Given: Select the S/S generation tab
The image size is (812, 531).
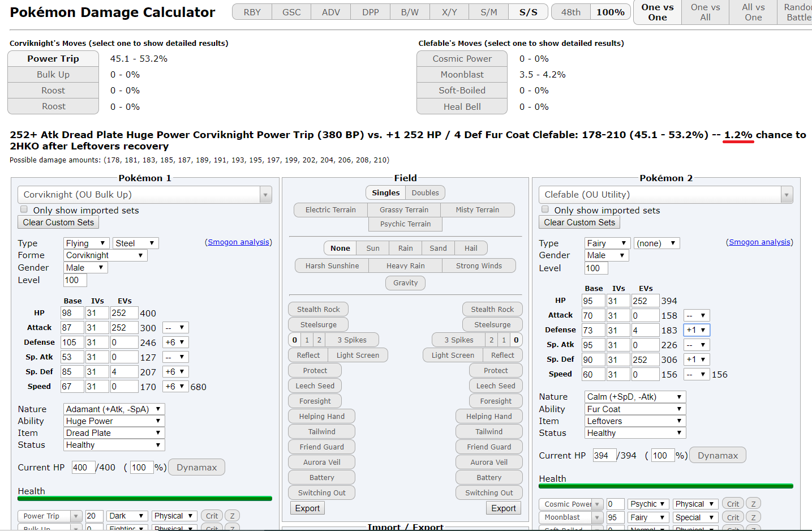Looking at the screenshot, I should [528, 12].
